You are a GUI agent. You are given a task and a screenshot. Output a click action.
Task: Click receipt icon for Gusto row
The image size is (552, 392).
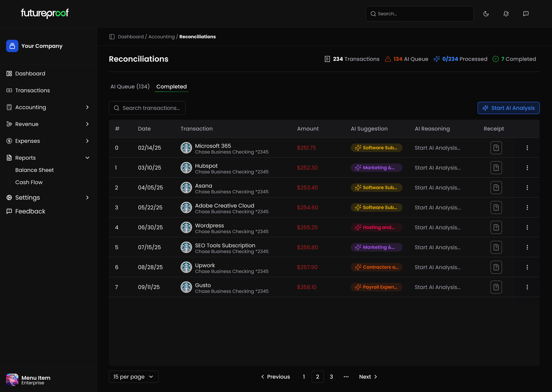click(x=496, y=287)
